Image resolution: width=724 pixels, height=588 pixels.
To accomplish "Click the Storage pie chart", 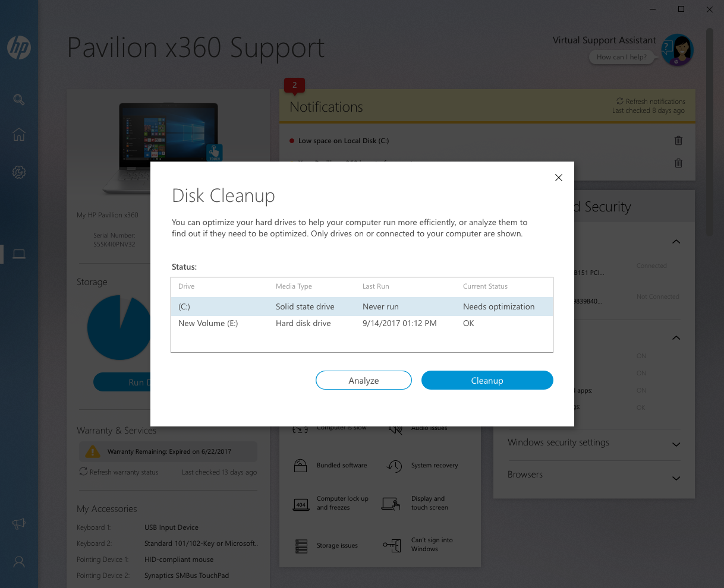I will click(119, 328).
